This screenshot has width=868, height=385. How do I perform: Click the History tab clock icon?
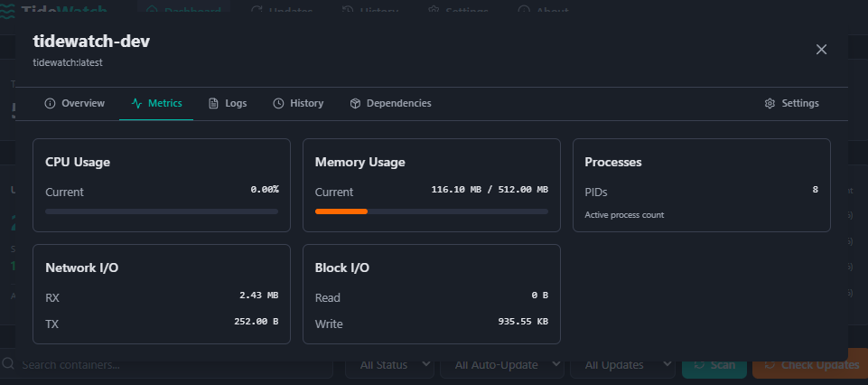278,104
